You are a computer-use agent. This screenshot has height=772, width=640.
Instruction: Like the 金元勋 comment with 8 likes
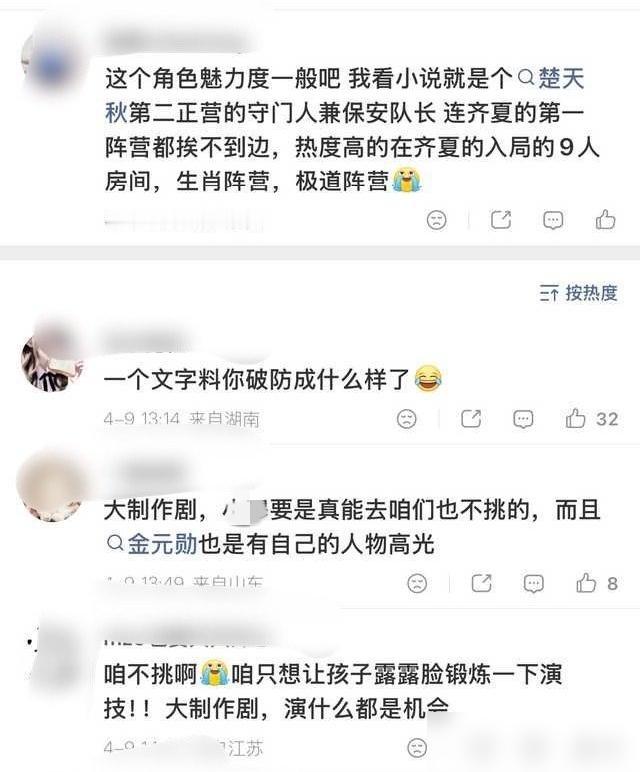597,583
